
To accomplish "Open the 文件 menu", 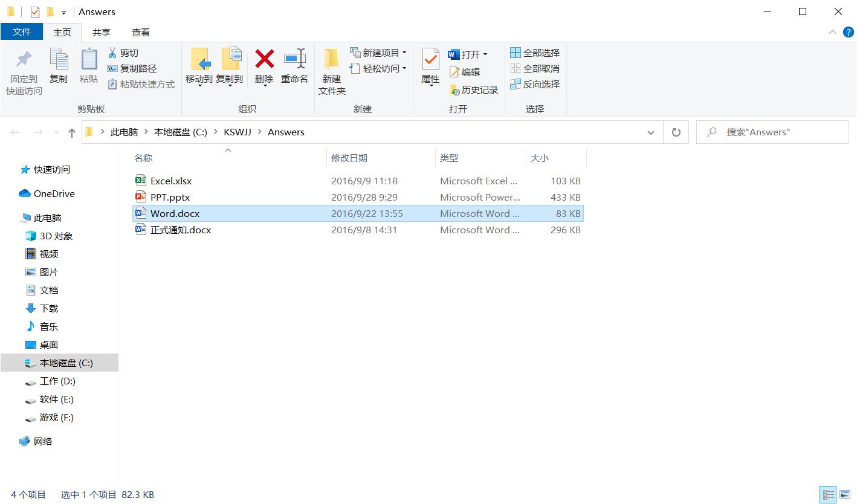I will click(x=22, y=31).
